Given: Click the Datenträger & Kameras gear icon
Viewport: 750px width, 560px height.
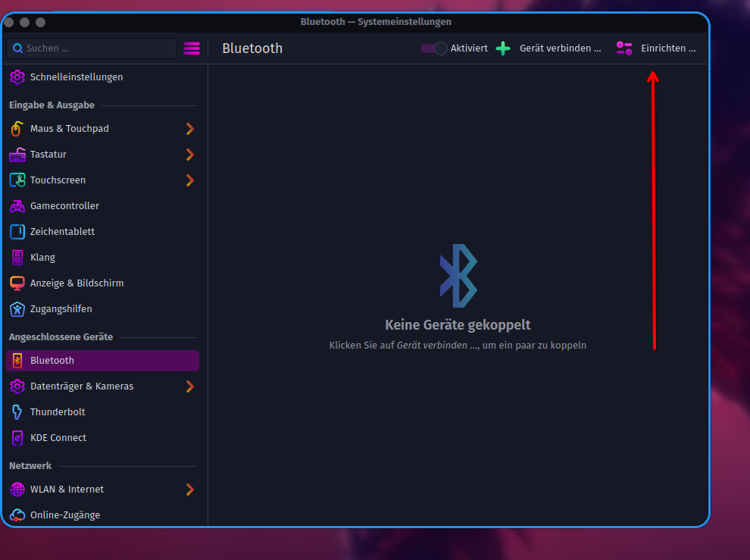Looking at the screenshot, I should (x=17, y=386).
